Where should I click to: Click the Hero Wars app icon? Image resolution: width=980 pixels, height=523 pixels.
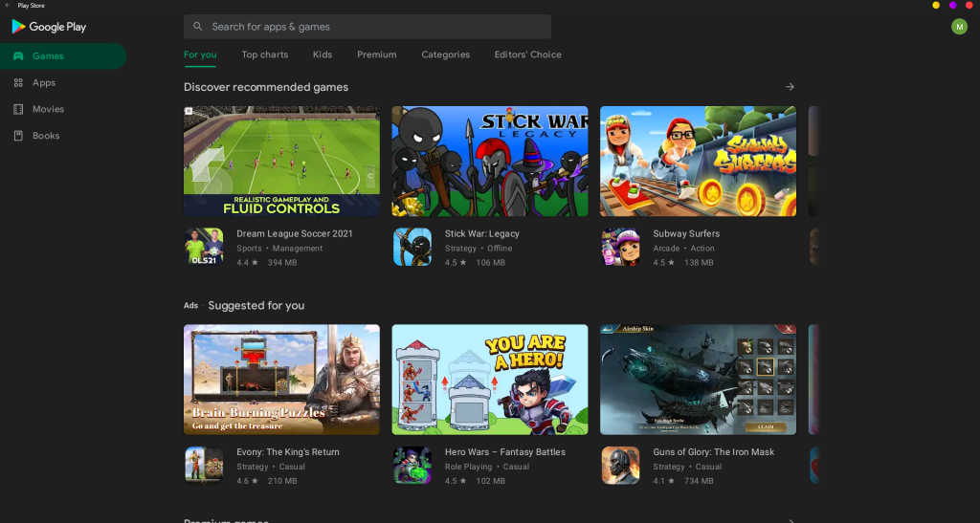pos(412,465)
